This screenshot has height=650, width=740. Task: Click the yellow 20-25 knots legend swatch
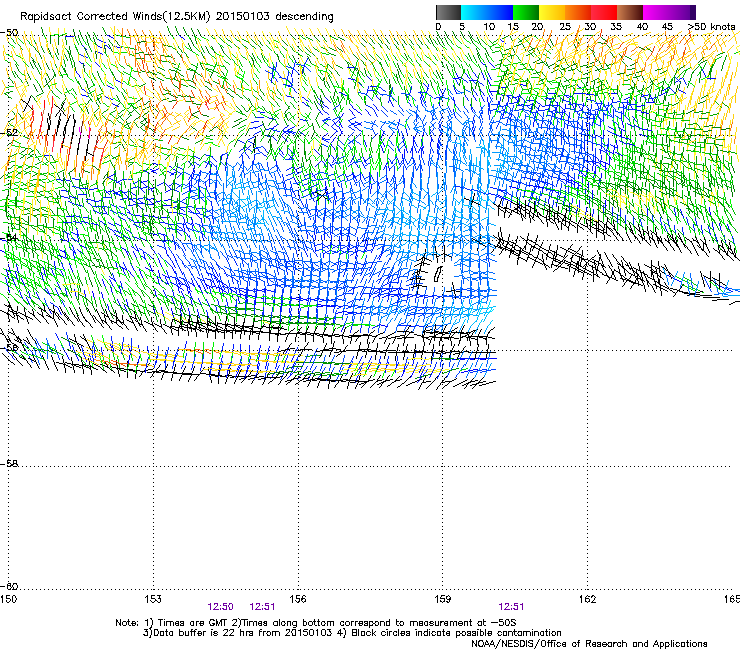(x=552, y=12)
